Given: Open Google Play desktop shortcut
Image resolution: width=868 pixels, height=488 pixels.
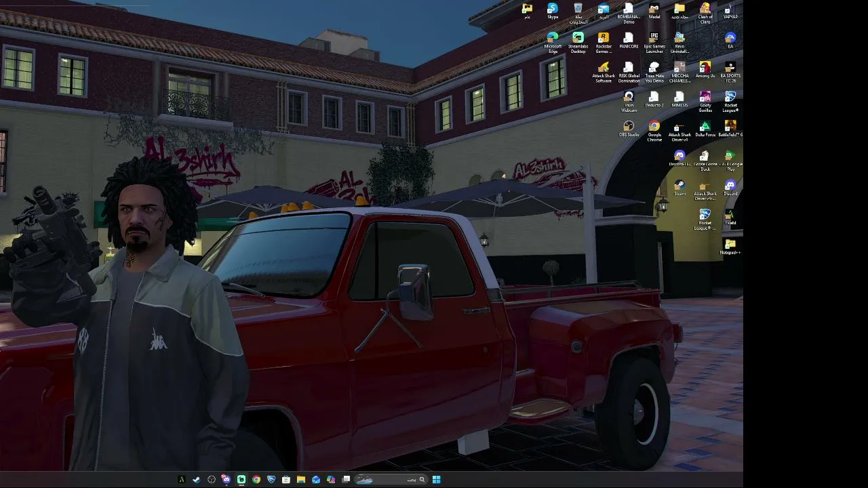Looking at the screenshot, I should click(730, 161).
